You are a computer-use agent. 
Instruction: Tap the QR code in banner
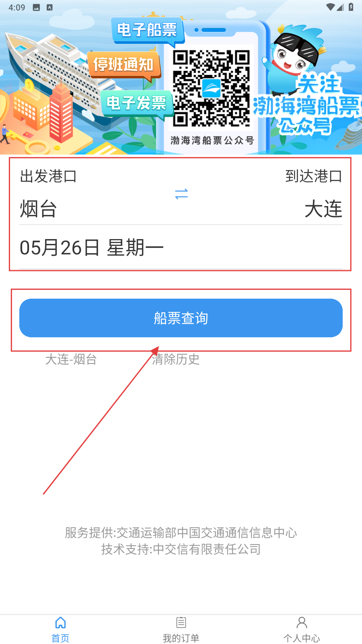212,88
